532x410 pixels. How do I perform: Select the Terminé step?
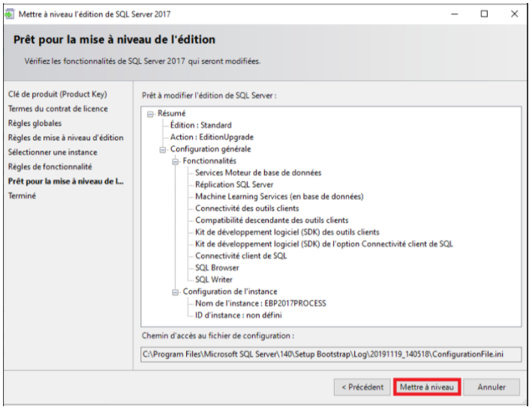(22, 196)
